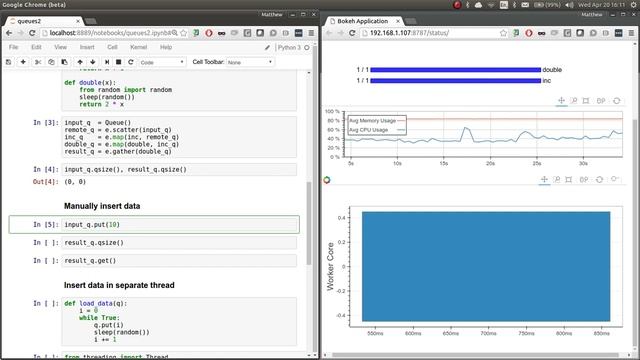Interrupt the kernel with the stop icon
The height and width of the screenshot is (360, 640).
point(119,62)
